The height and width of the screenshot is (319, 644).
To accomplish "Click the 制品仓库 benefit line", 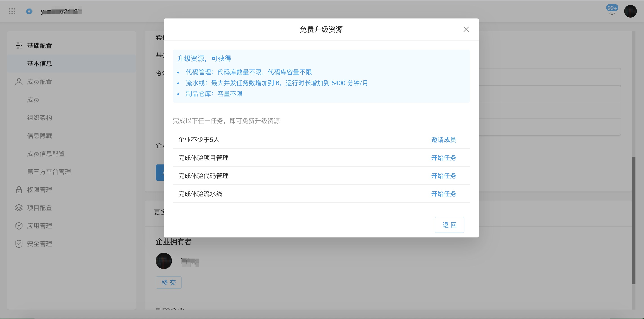I will (214, 94).
